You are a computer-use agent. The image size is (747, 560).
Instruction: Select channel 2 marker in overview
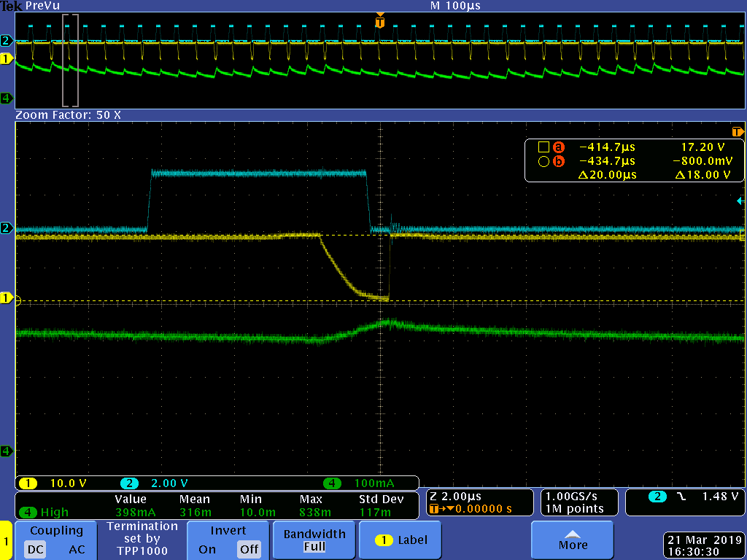(7, 41)
